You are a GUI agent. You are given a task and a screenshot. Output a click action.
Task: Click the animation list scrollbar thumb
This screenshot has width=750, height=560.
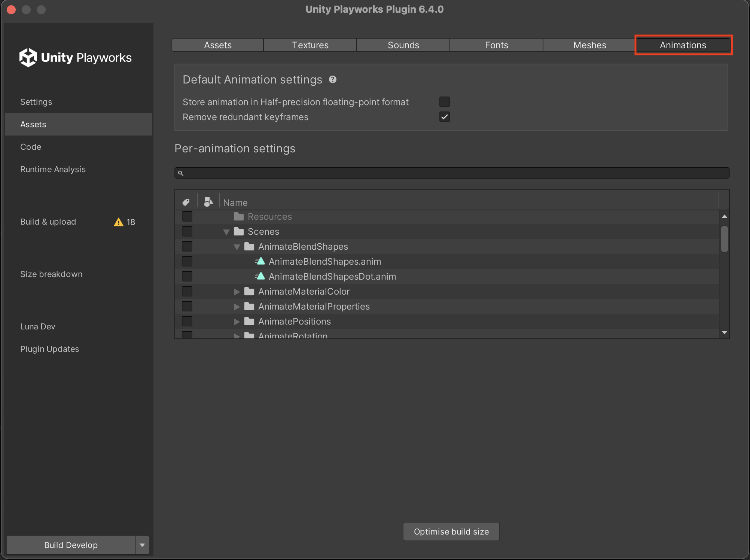[725, 239]
